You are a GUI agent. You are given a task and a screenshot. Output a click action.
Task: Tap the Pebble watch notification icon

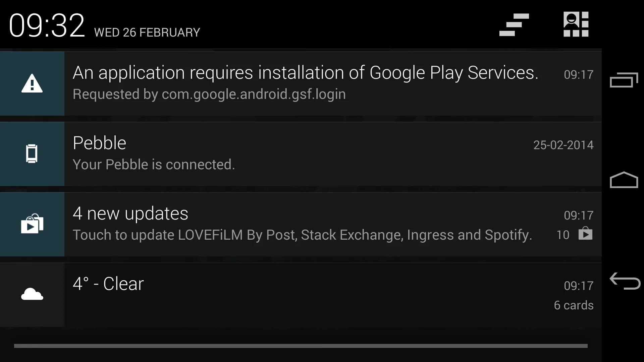click(x=32, y=154)
